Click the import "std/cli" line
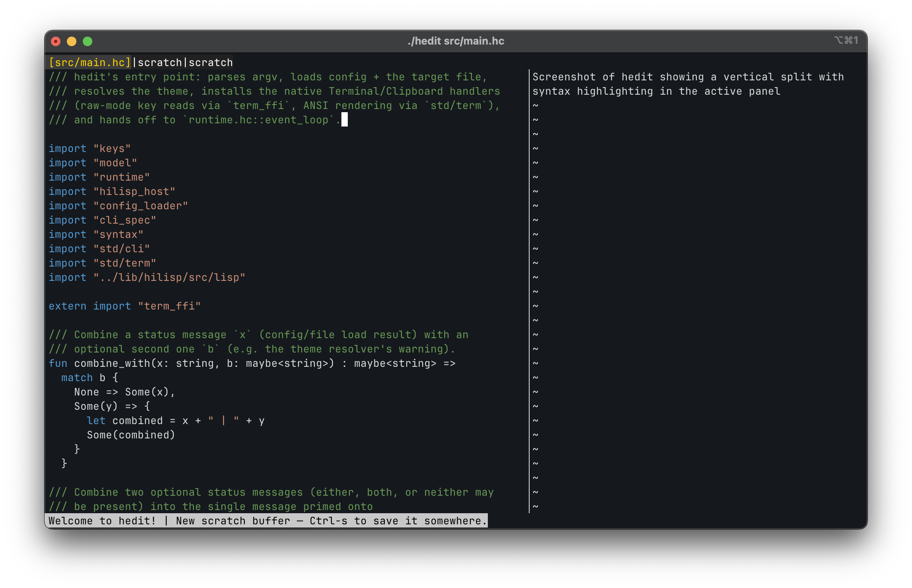 [x=99, y=249]
